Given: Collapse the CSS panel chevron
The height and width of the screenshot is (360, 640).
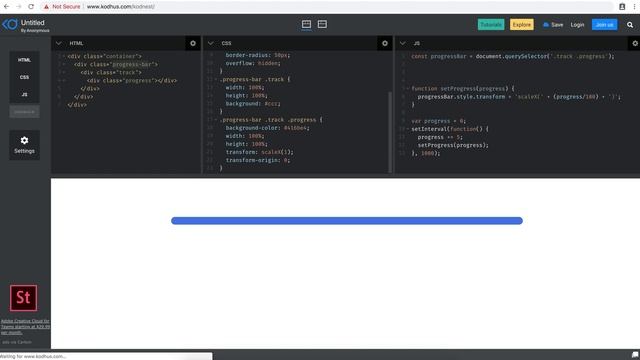Looking at the screenshot, I should (211, 43).
